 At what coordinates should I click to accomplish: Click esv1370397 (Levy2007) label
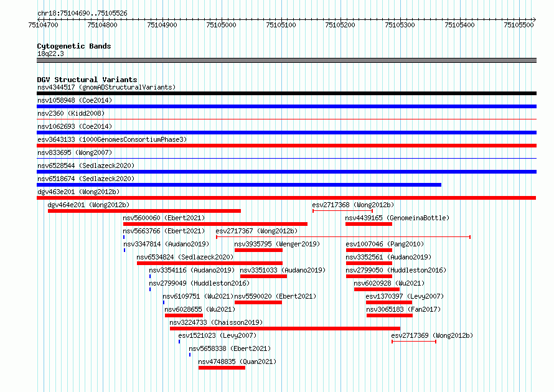[x=405, y=296]
